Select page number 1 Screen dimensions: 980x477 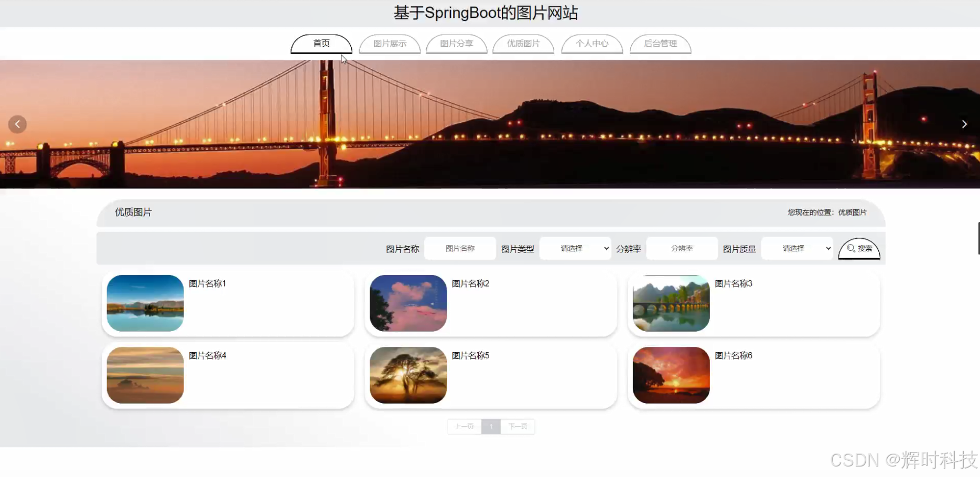[491, 426]
